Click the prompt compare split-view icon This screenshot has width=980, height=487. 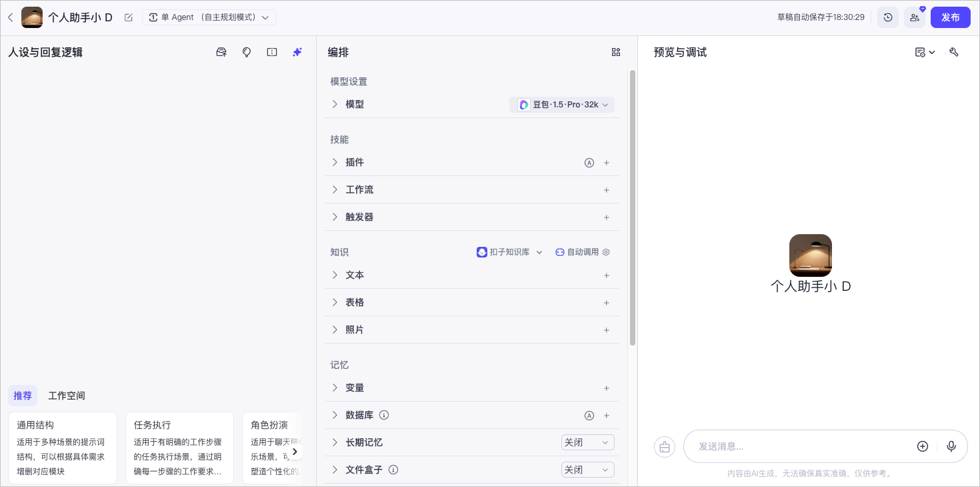tap(272, 52)
